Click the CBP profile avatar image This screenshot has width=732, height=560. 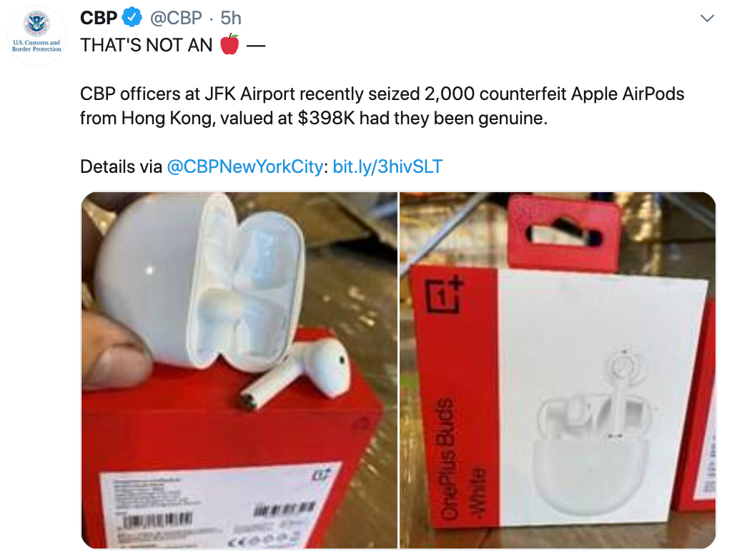37,36
